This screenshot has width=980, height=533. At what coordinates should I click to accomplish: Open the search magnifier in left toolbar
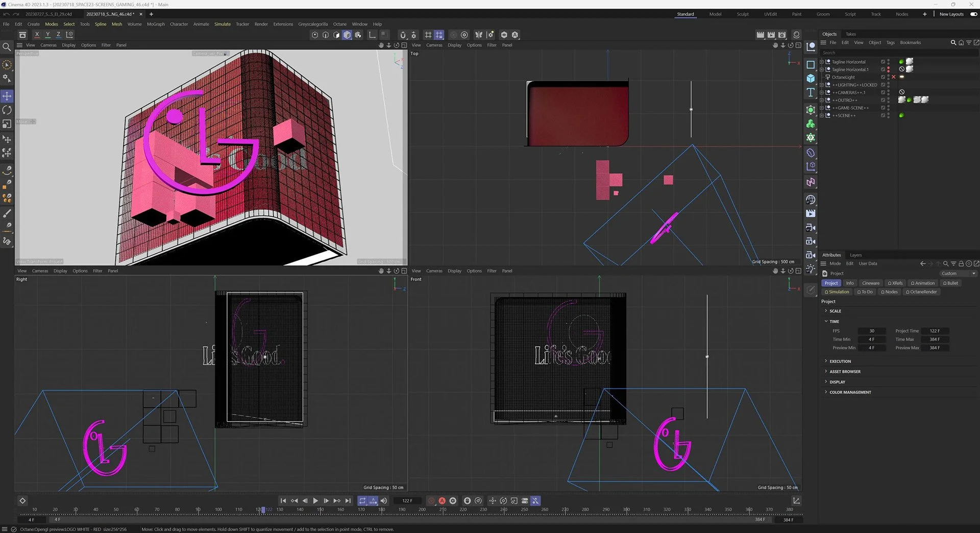[x=7, y=47]
